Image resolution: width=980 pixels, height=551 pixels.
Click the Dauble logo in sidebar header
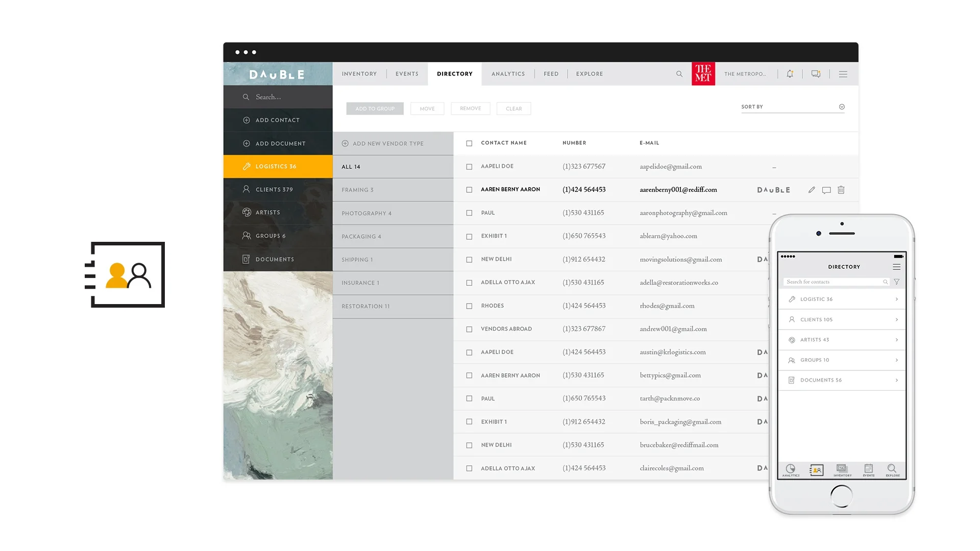277,74
